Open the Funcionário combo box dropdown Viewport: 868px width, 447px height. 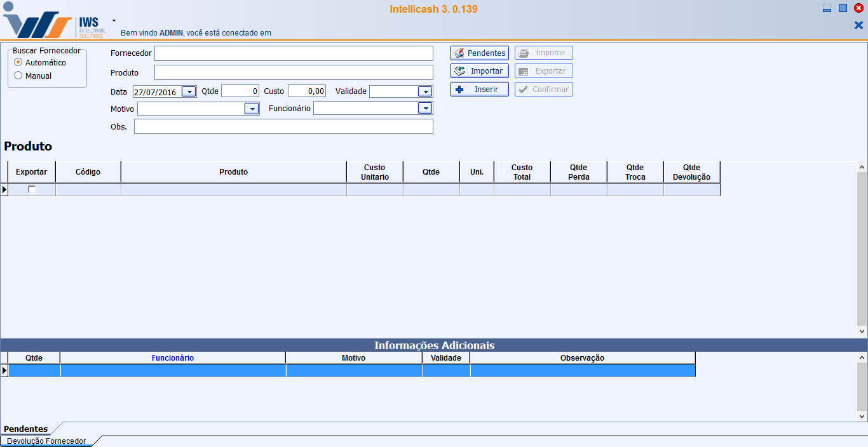[425, 109]
